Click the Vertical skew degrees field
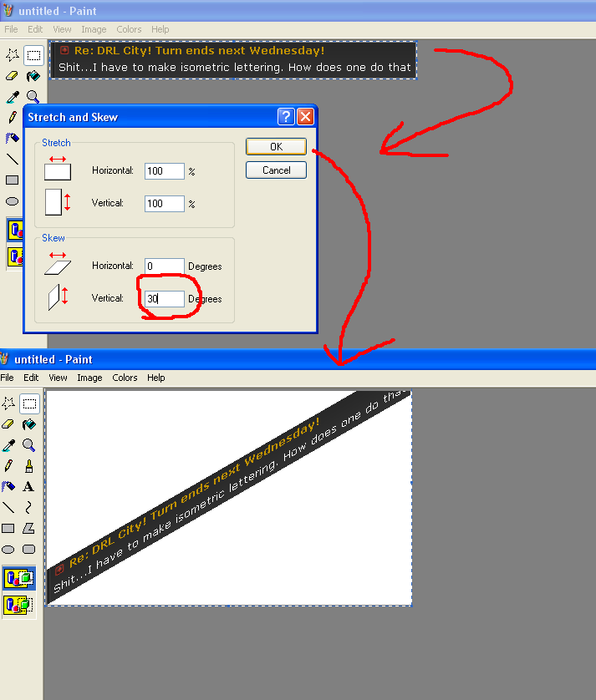Image resolution: width=596 pixels, height=700 pixels. coord(164,299)
